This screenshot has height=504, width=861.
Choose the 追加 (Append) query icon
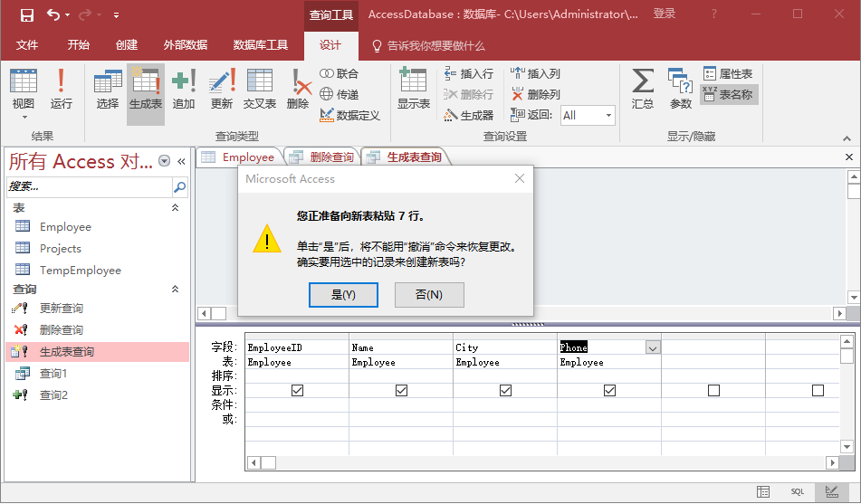184,90
